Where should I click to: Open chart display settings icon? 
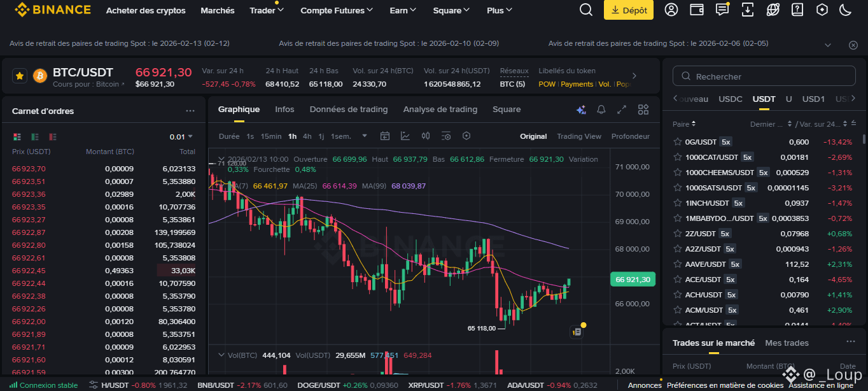click(x=446, y=136)
